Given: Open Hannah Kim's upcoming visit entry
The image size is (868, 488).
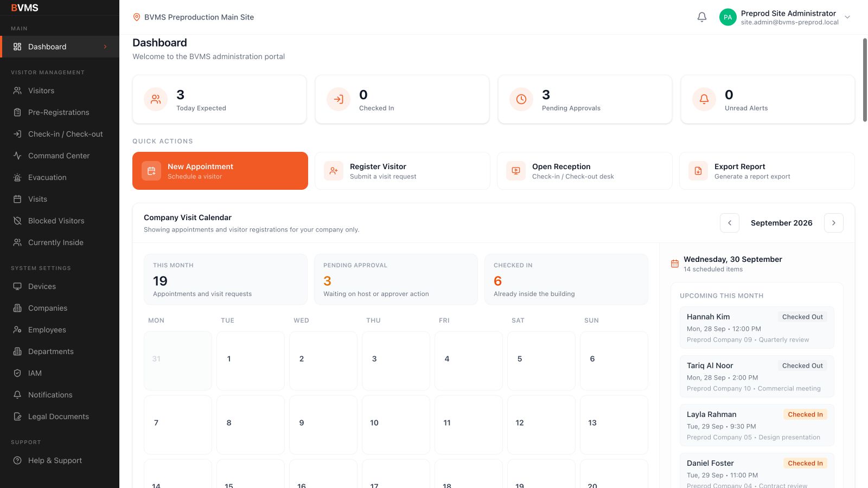Looking at the screenshot, I should (757, 328).
